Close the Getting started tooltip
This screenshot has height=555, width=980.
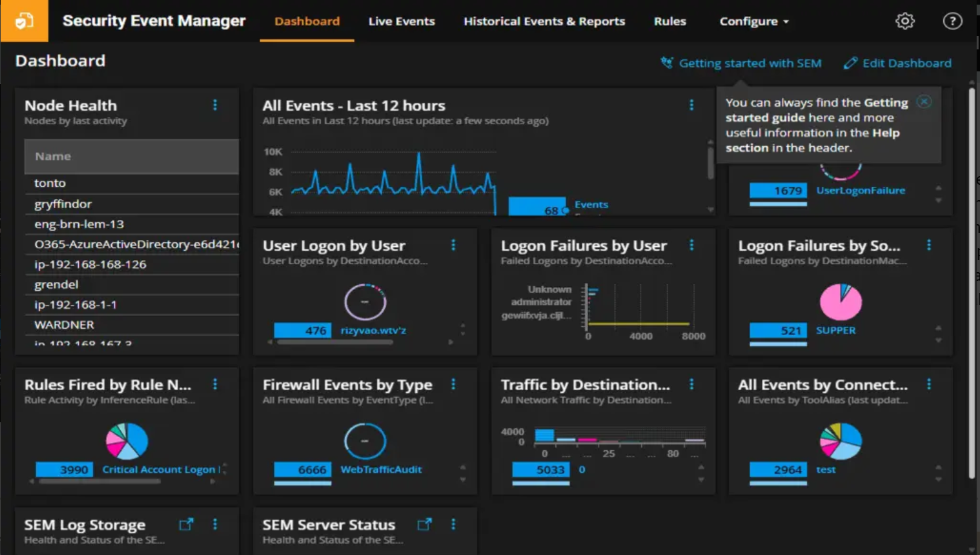[924, 102]
